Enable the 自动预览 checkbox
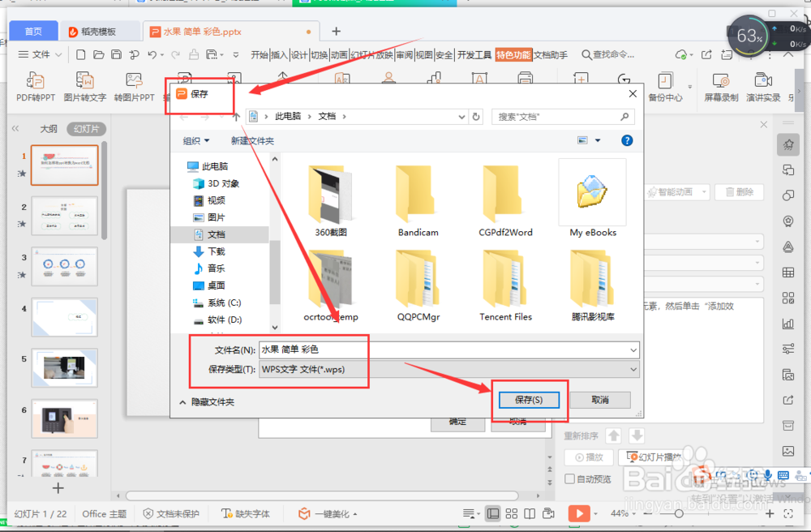811x532 pixels. [569, 478]
